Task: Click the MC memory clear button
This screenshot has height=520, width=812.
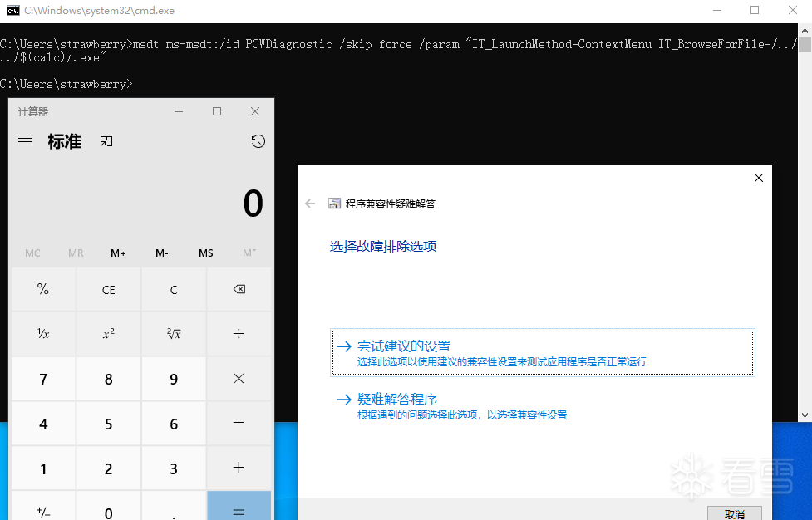Action: click(32, 253)
